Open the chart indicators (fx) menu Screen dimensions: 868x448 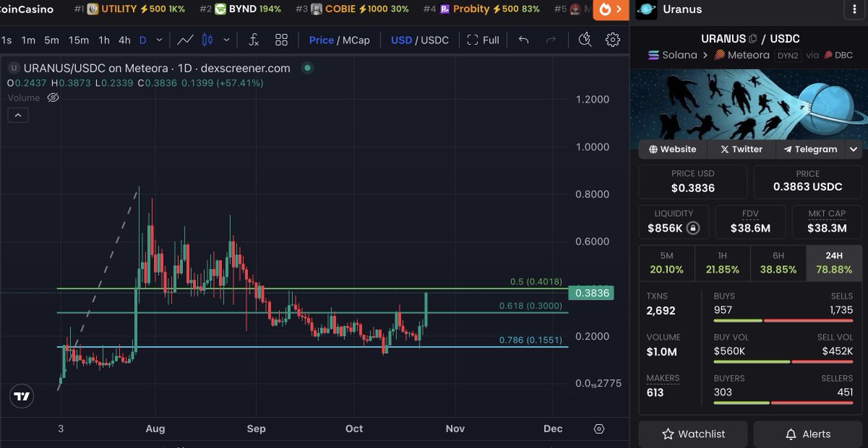pos(253,40)
